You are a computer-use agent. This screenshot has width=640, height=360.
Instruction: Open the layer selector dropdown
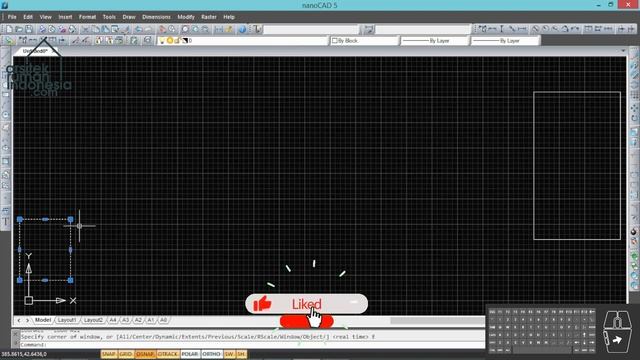[x=243, y=41]
